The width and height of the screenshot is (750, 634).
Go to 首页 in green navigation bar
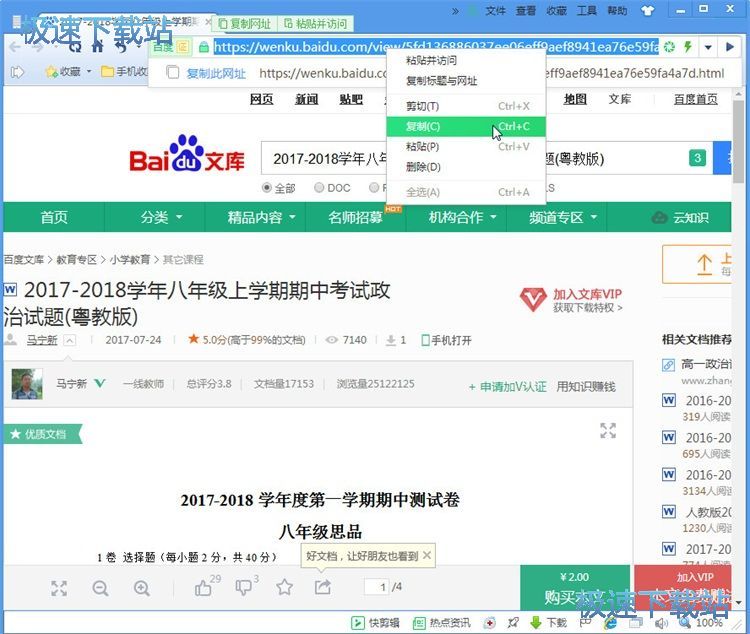click(x=54, y=217)
